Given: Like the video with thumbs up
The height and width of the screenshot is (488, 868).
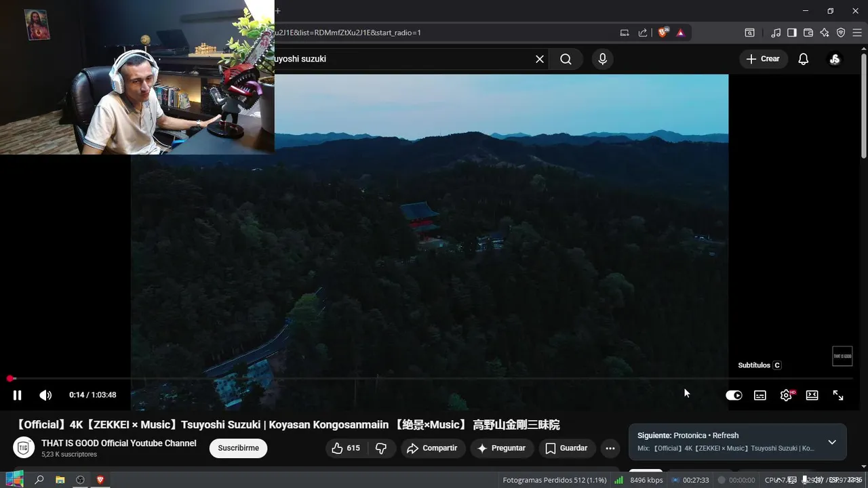Looking at the screenshot, I should point(347,448).
